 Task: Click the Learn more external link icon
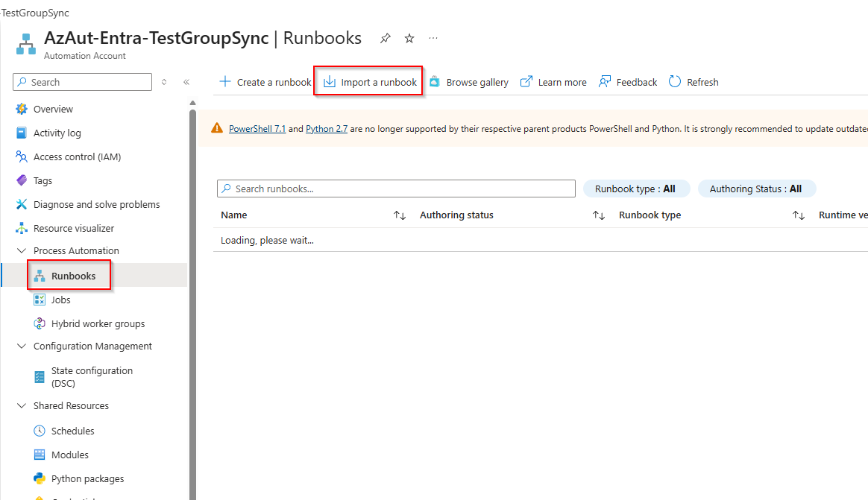[x=526, y=82]
